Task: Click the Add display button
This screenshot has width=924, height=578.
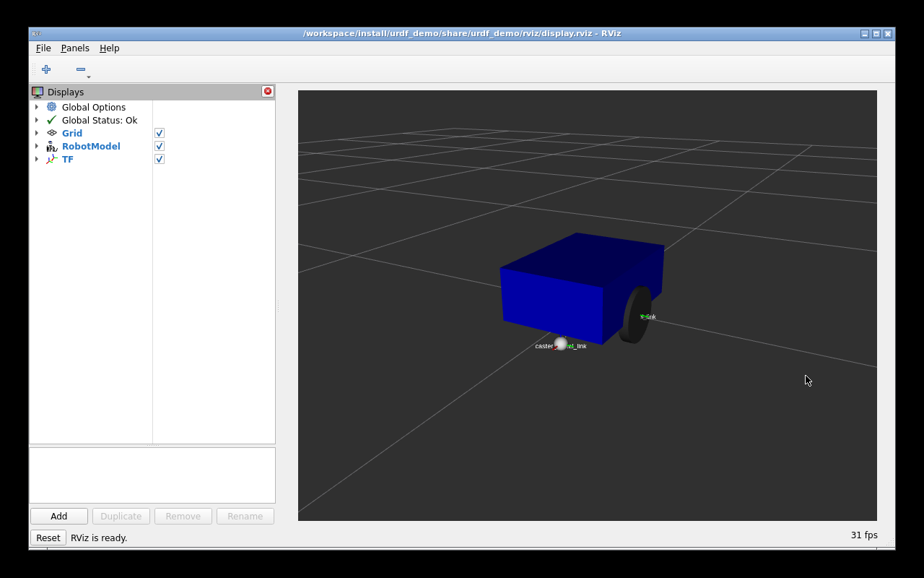Action: [x=59, y=516]
